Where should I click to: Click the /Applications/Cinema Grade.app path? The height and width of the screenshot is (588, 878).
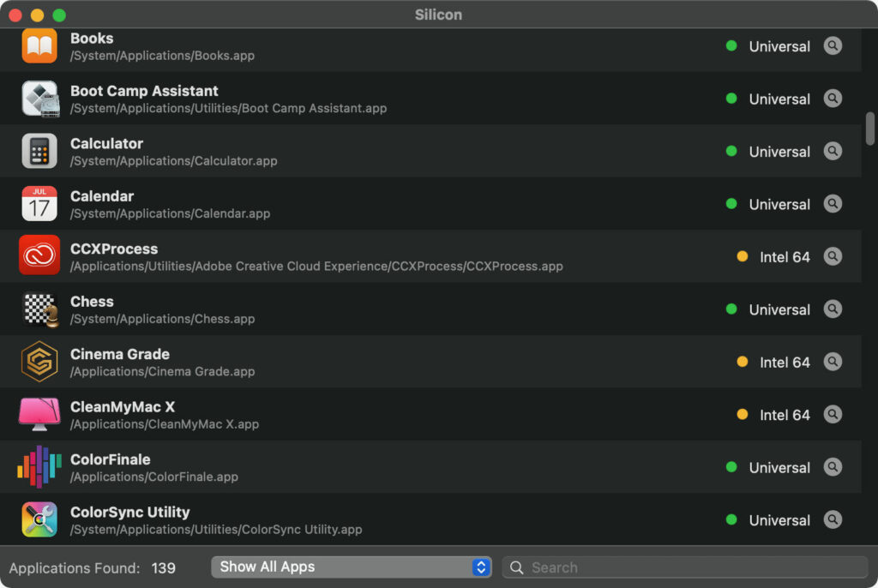click(x=162, y=371)
